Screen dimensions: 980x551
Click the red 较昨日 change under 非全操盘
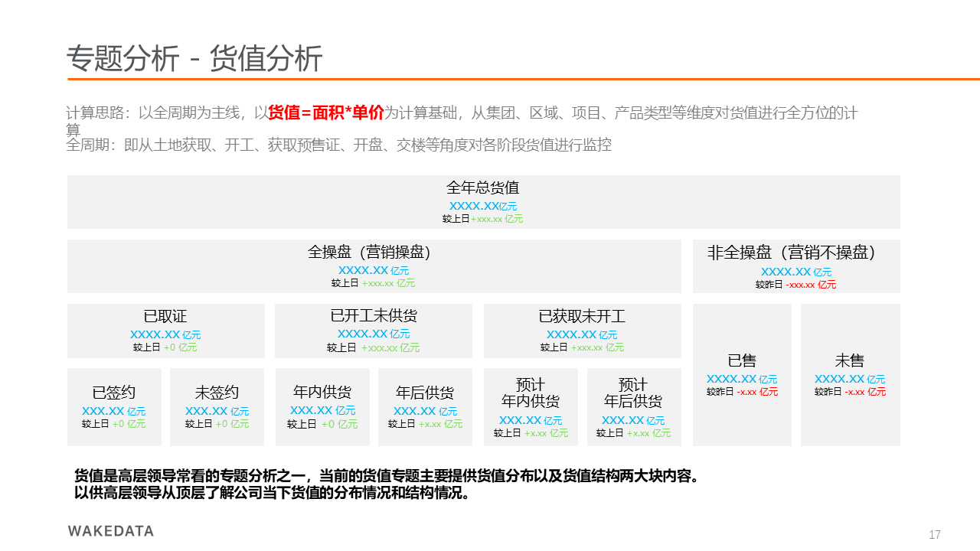[x=796, y=285]
